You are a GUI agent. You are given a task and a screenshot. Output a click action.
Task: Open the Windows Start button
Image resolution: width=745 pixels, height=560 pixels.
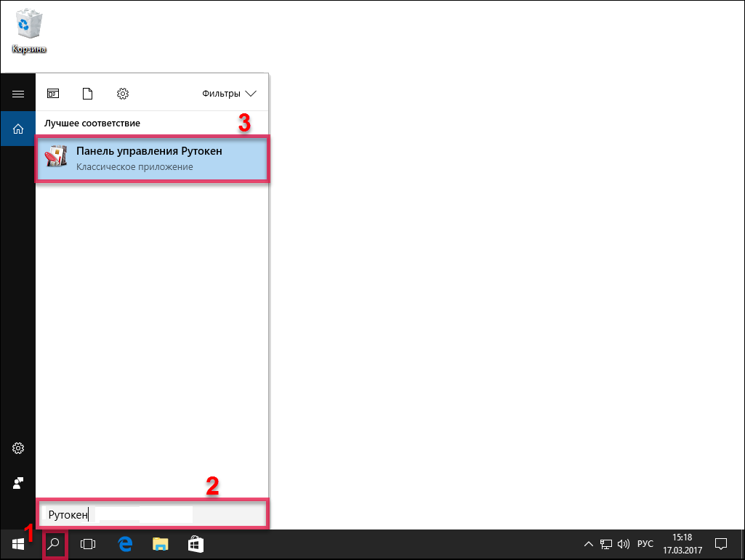[18, 544]
